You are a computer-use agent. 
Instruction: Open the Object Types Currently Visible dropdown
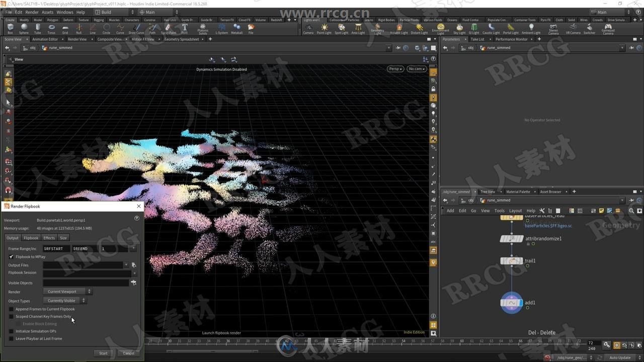[65, 301]
